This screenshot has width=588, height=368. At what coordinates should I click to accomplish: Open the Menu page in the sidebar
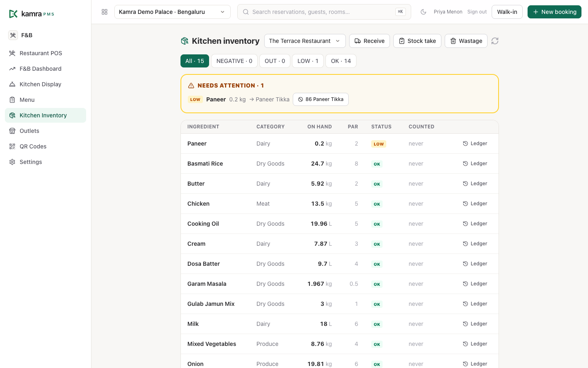[x=45, y=100]
